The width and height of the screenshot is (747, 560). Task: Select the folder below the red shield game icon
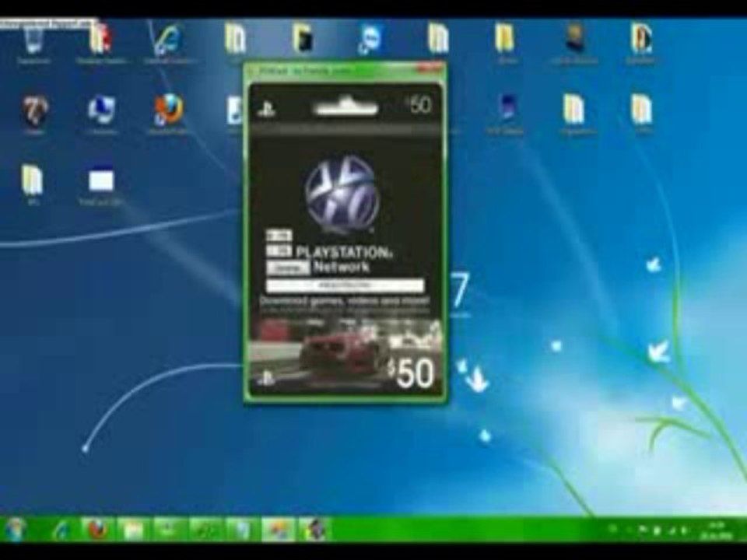click(32, 180)
